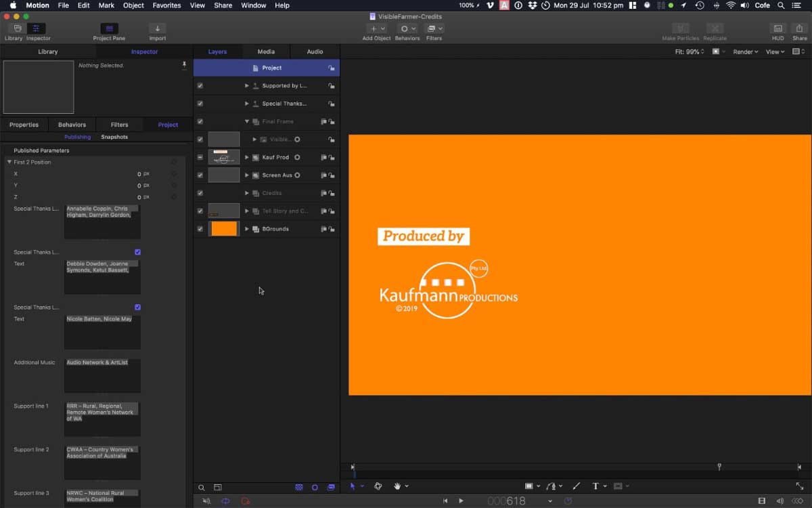Uncheck the blue checkbox above Debbie Dowden text
The width and height of the screenshot is (812, 508).
(138, 252)
